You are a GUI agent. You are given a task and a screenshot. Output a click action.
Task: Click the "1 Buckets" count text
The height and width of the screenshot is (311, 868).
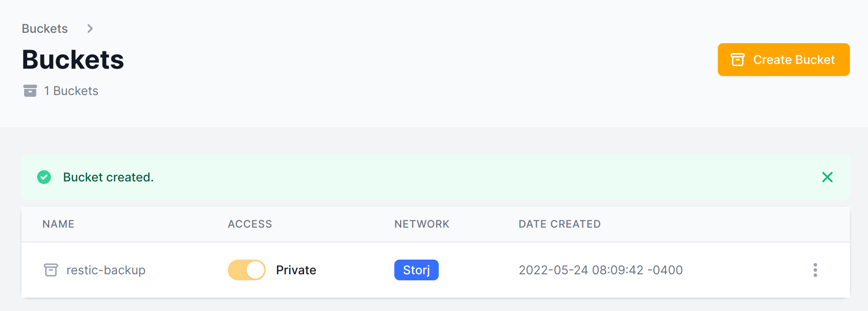tap(71, 91)
